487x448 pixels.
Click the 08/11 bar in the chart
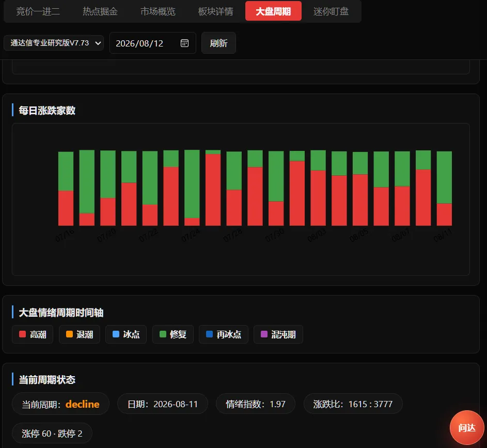(444, 188)
